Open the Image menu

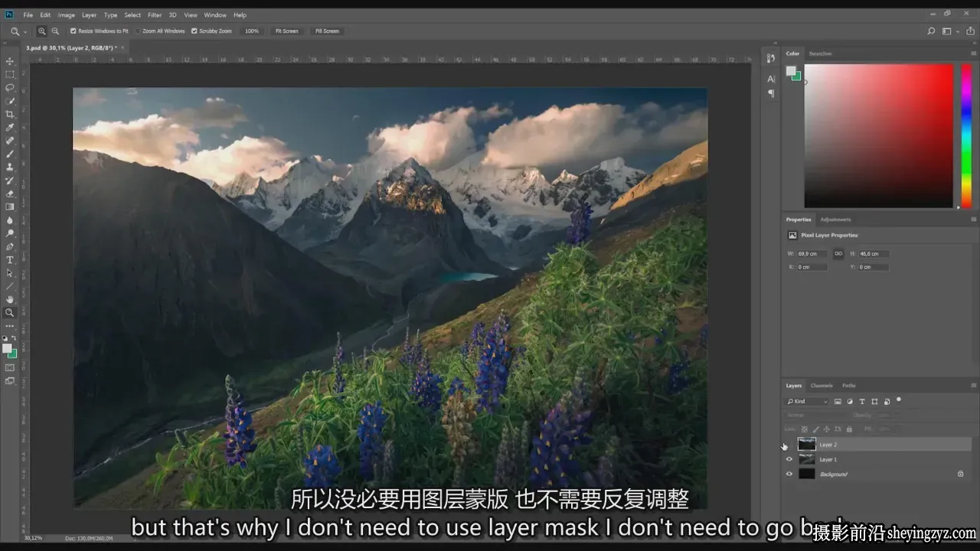point(67,15)
